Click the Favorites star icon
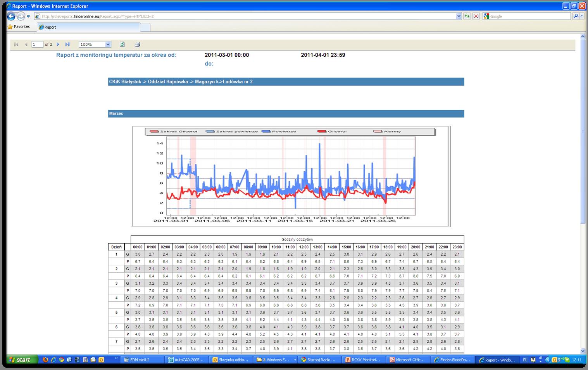 click(10, 26)
